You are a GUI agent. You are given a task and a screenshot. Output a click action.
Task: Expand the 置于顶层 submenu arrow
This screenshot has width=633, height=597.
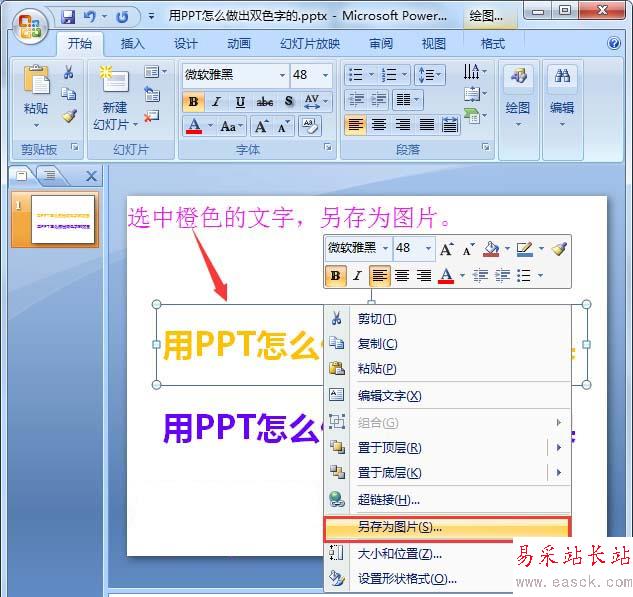point(559,447)
